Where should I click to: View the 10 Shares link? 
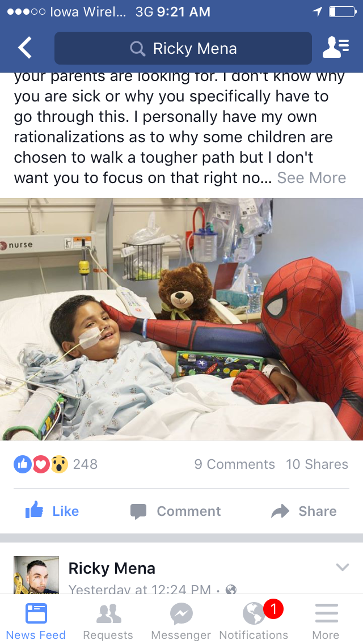coord(317,464)
